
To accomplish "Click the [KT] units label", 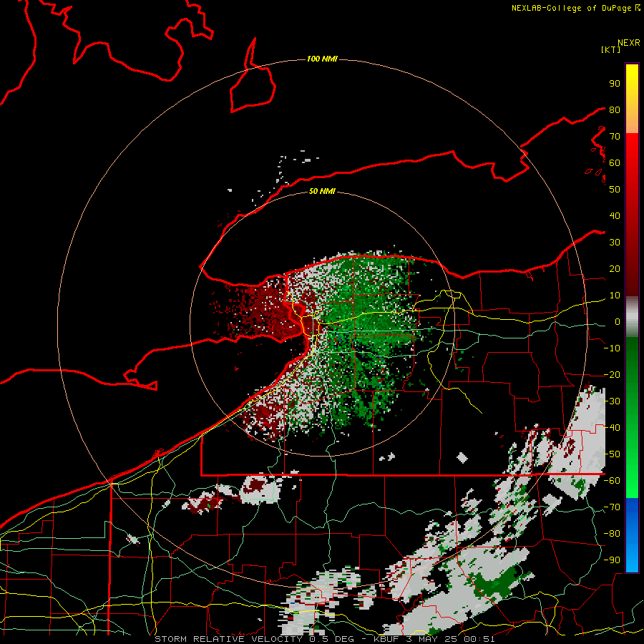I will pos(611,49).
